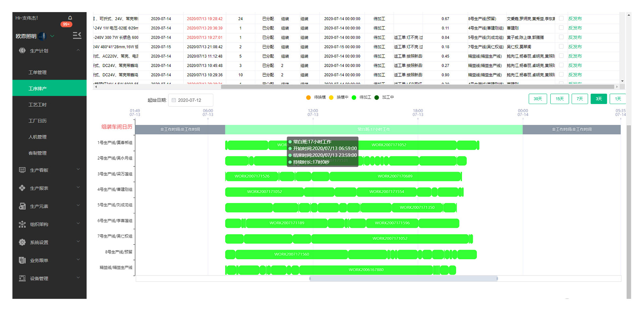The image size is (644, 314).
Task: Tick checkbox in the 0.45 hours row
Action: point(561,56)
